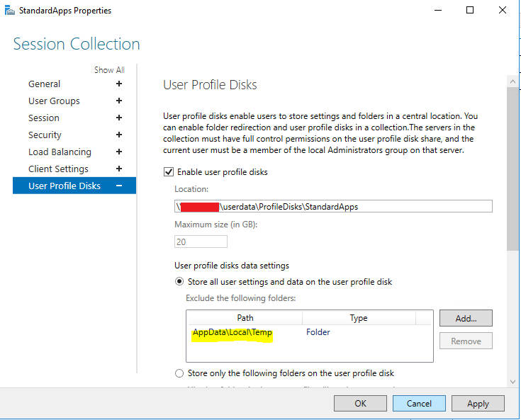Click the Remove button
The image size is (521, 420).
(x=466, y=341)
